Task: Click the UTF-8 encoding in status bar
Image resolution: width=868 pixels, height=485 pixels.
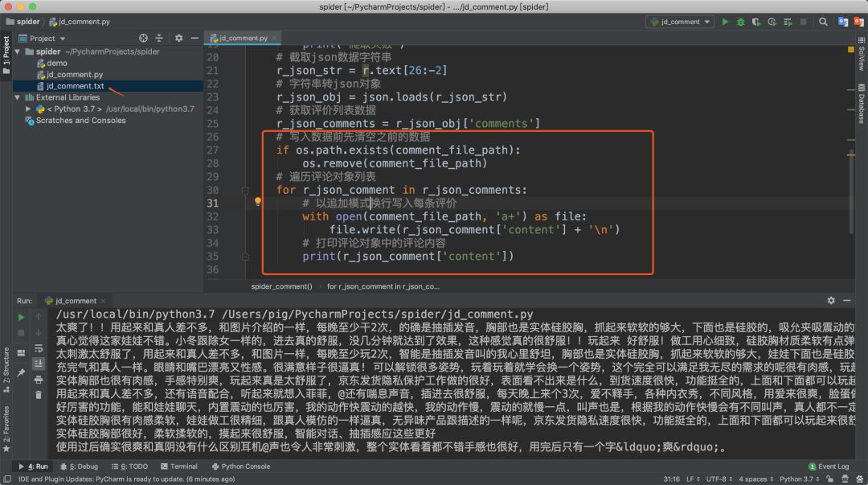Action: pyautogui.click(x=717, y=479)
